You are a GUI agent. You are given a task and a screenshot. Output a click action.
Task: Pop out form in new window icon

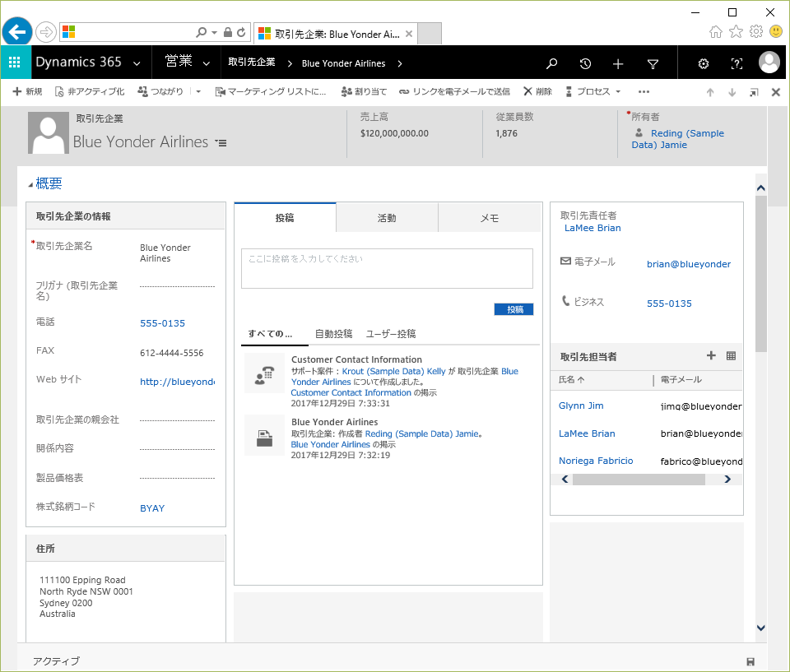point(754,92)
